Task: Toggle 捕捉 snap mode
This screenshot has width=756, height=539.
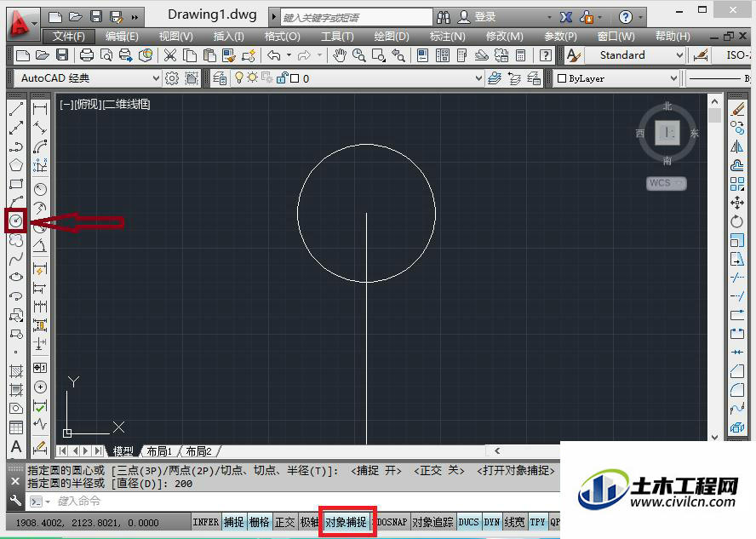Action: (x=234, y=522)
